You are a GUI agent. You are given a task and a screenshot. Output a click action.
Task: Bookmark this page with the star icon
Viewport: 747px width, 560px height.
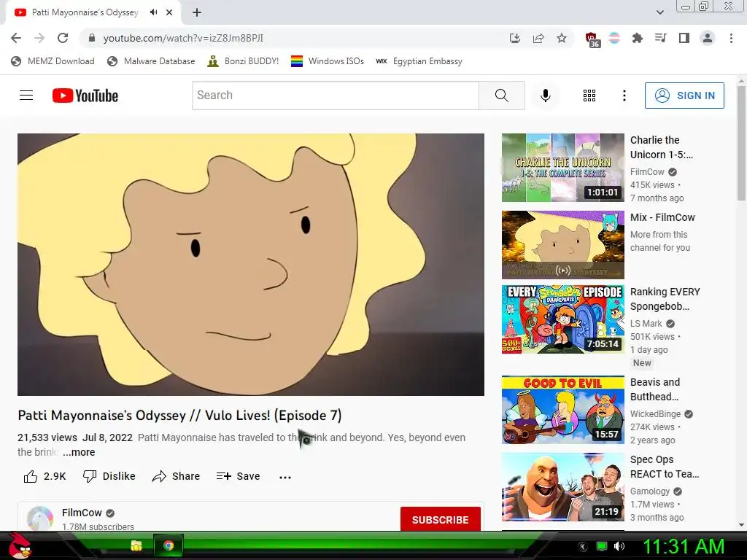562,38
